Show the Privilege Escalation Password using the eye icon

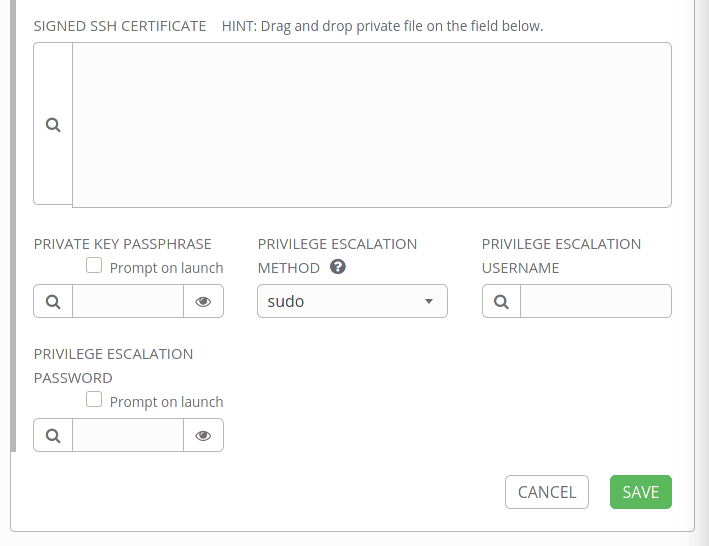203,436
